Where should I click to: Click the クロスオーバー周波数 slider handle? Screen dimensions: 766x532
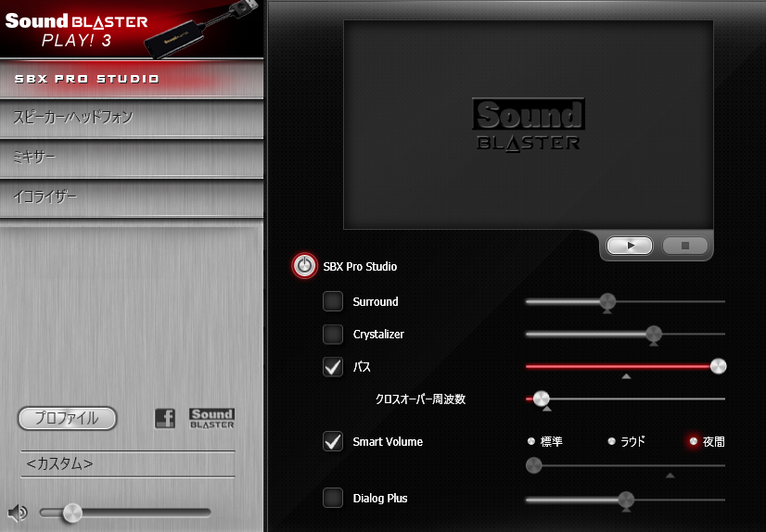coord(542,399)
